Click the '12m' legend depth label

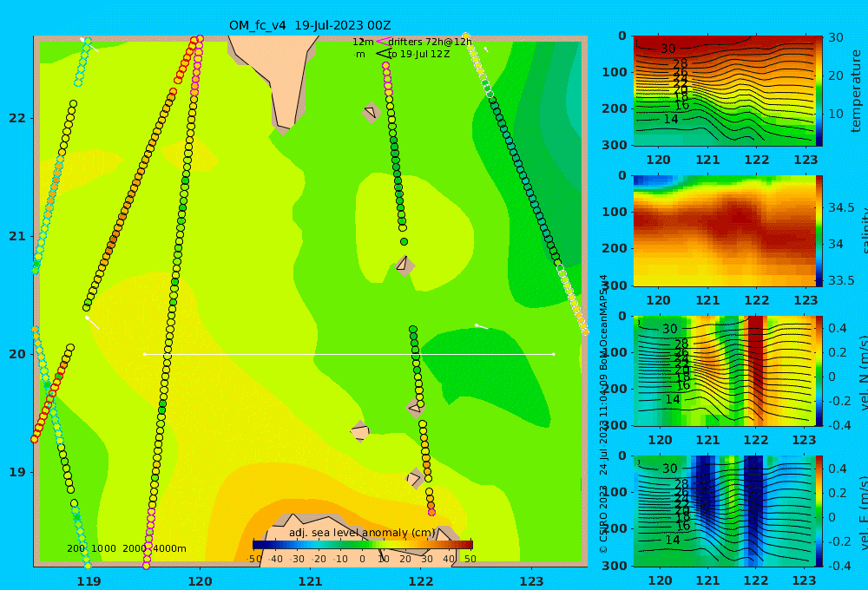click(x=363, y=42)
